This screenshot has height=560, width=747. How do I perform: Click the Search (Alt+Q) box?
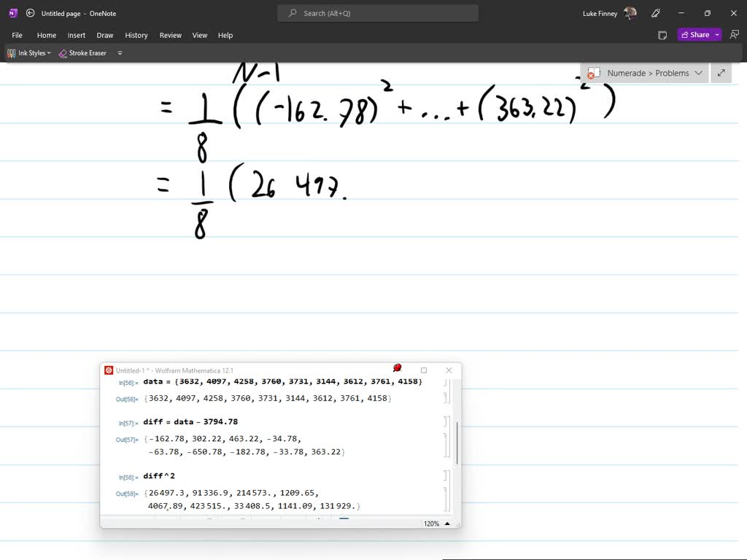pyautogui.click(x=378, y=13)
